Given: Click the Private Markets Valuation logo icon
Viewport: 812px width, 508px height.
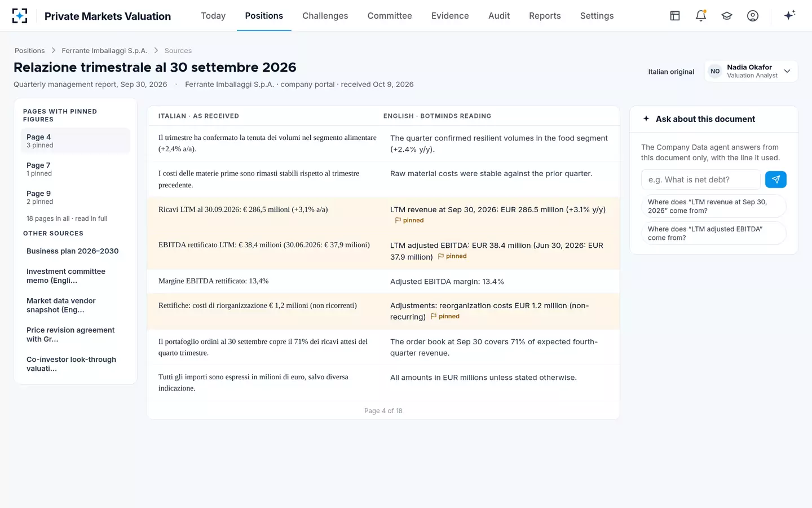Looking at the screenshot, I should (x=20, y=16).
